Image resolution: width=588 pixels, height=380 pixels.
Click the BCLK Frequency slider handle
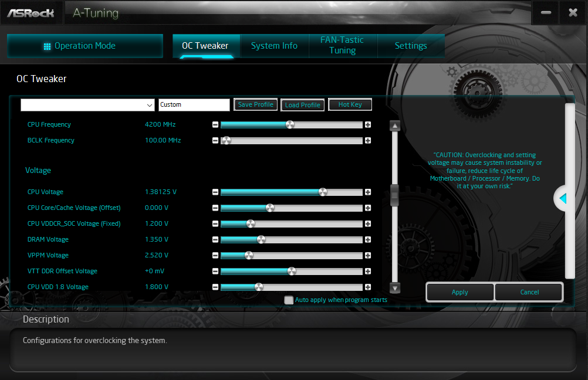[x=226, y=141]
